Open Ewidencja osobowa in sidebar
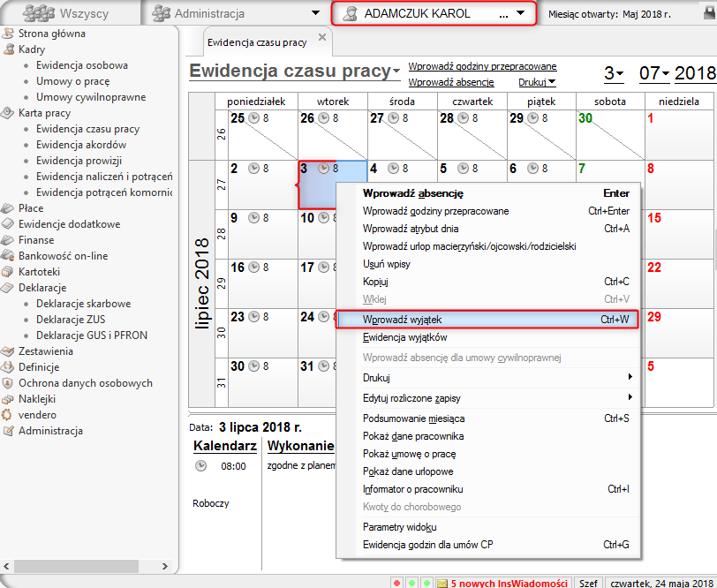717x588 pixels. 82,65
